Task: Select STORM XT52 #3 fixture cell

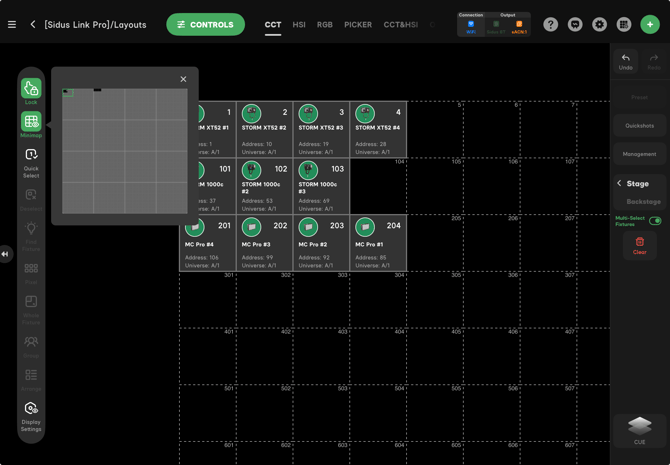Action: coord(321,129)
